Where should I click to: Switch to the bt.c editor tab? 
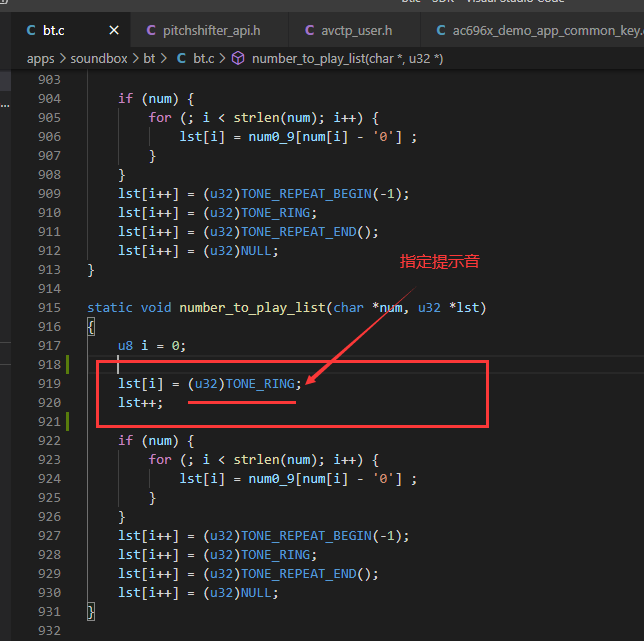click(71, 30)
